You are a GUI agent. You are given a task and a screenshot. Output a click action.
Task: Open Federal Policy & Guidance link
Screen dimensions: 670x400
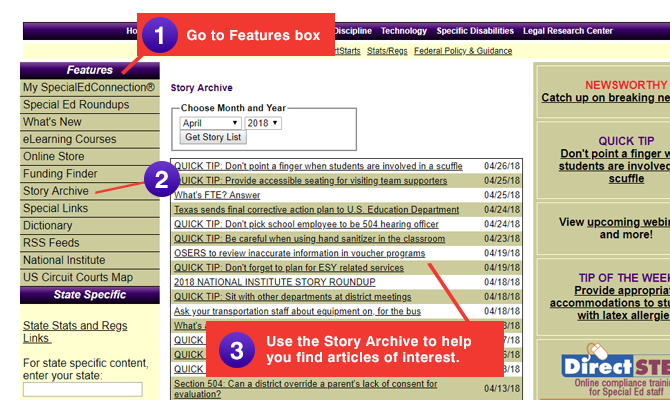pos(463,51)
